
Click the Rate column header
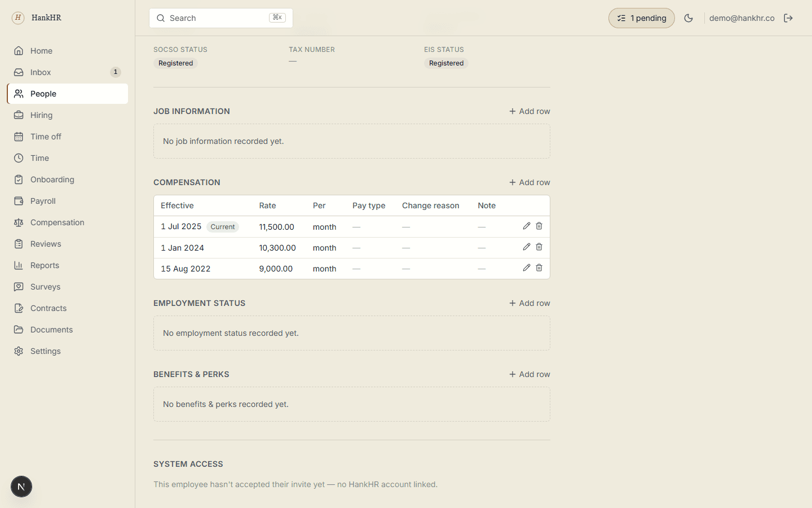(x=268, y=205)
